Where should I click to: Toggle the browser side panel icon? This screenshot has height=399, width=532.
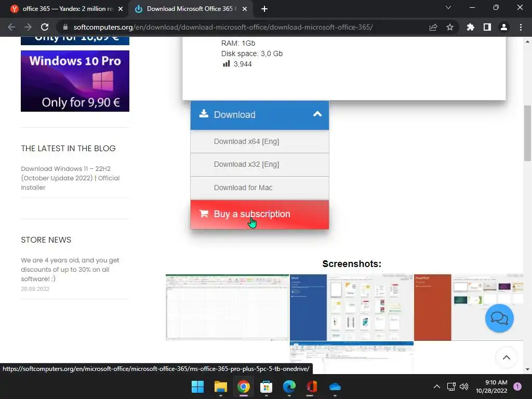[x=487, y=27]
